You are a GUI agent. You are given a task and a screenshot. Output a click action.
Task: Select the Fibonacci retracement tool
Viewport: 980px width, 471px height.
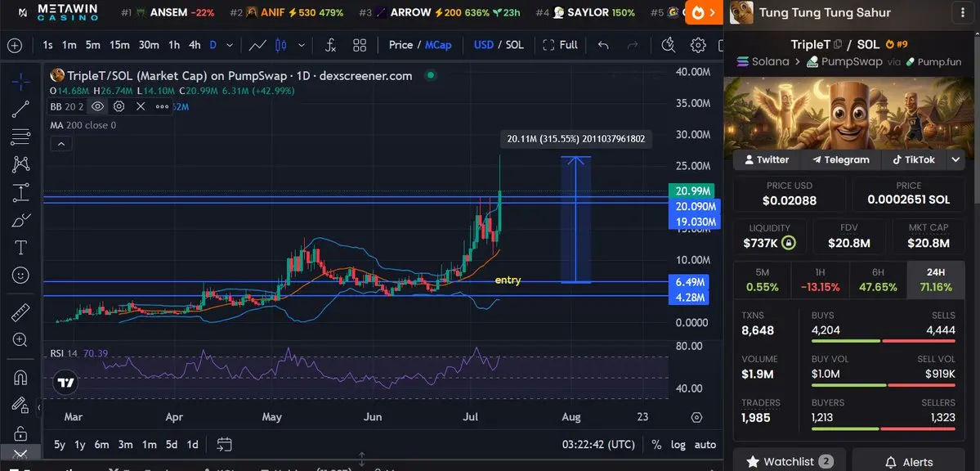(20, 137)
